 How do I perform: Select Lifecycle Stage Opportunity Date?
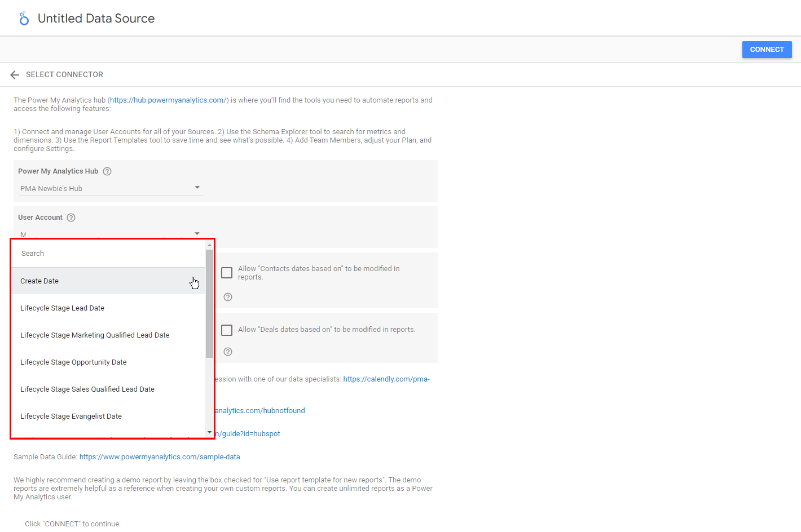[73, 362]
